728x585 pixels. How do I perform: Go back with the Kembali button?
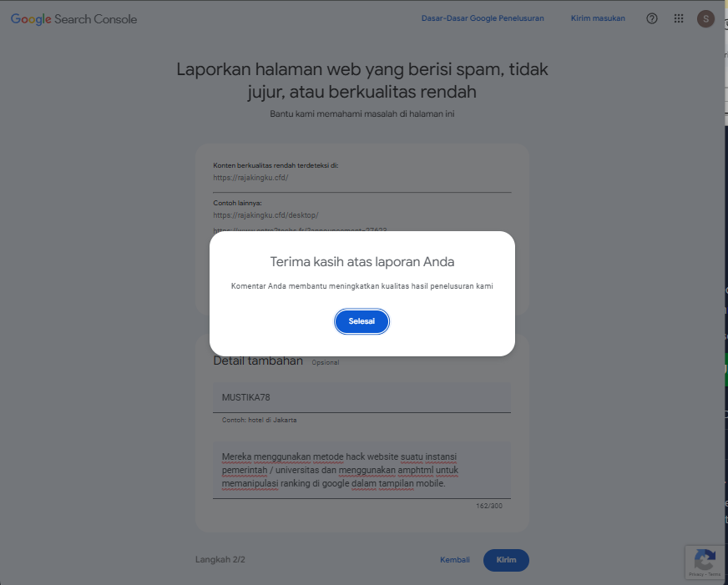pos(454,560)
